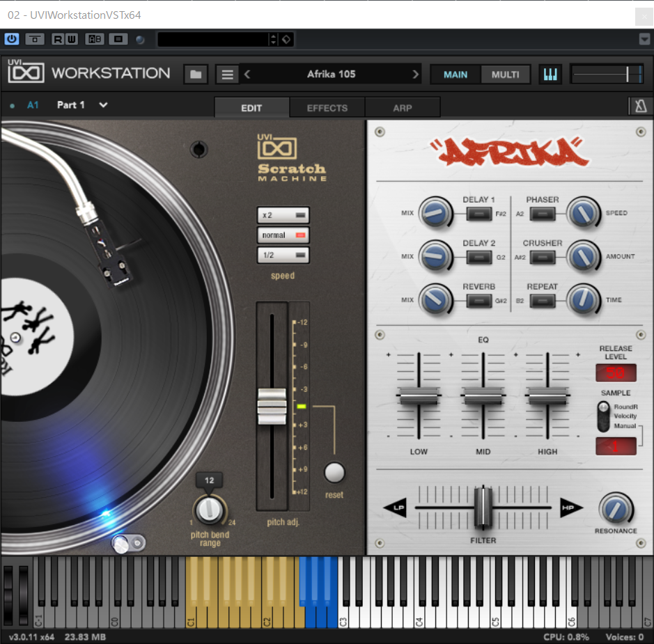Click the RESONANCE knob
This screenshot has height=644, width=654.
click(616, 508)
